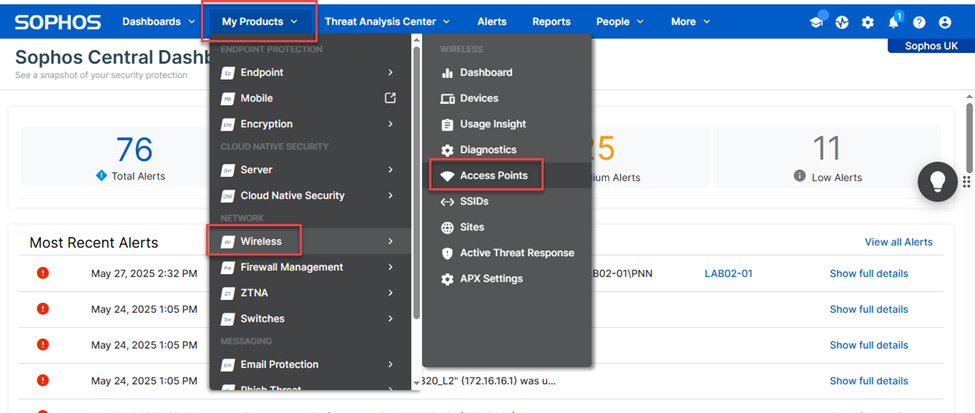Open the settings gear in header
The height and width of the screenshot is (413, 975).
point(867,22)
